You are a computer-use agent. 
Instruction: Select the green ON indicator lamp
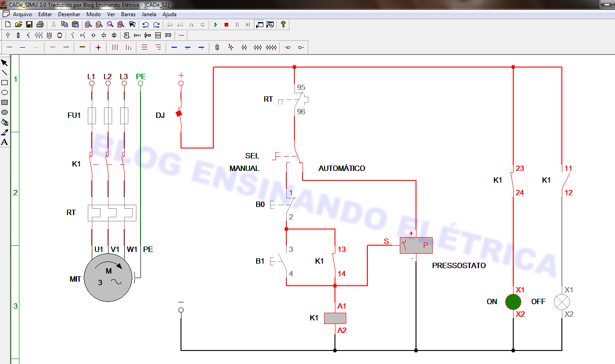click(513, 301)
